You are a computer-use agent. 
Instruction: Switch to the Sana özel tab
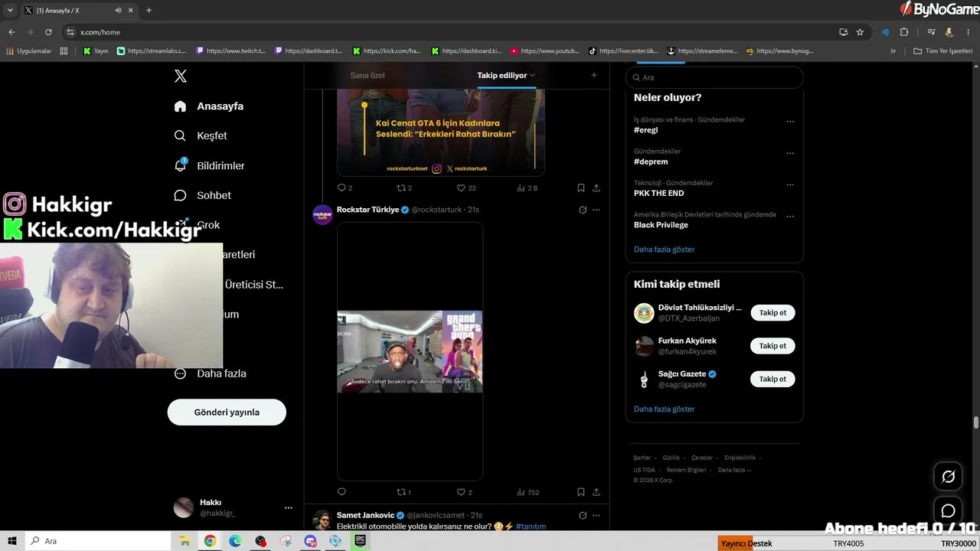367,75
